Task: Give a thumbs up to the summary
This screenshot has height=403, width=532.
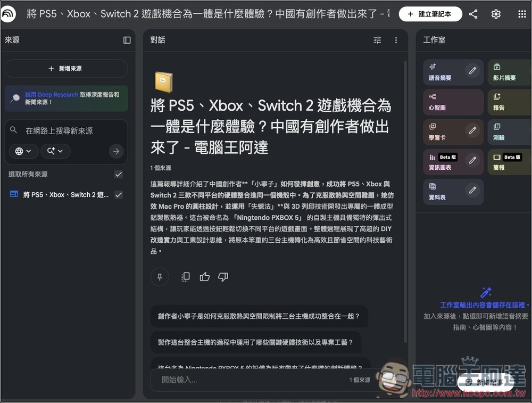Action: coord(204,277)
